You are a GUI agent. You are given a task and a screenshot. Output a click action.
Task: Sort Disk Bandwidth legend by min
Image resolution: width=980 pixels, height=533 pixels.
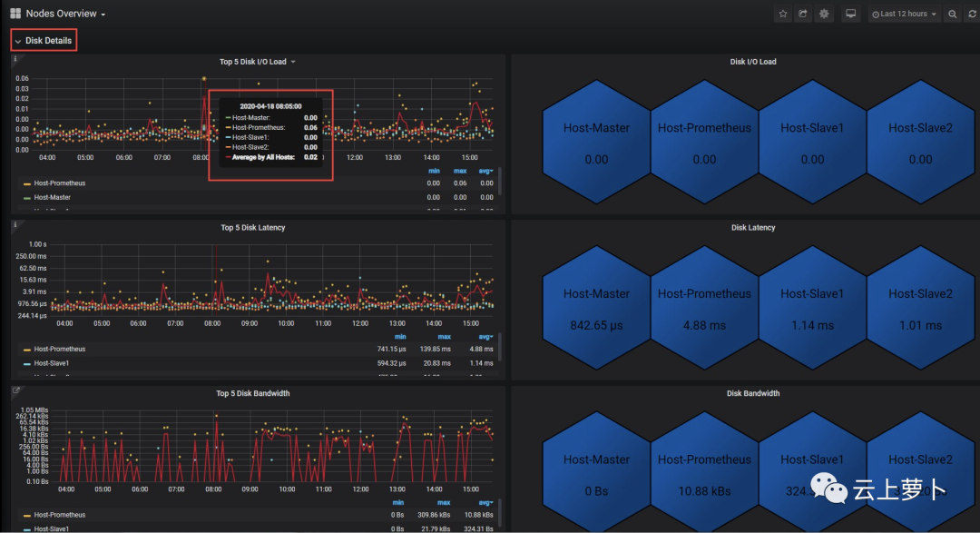click(397, 502)
